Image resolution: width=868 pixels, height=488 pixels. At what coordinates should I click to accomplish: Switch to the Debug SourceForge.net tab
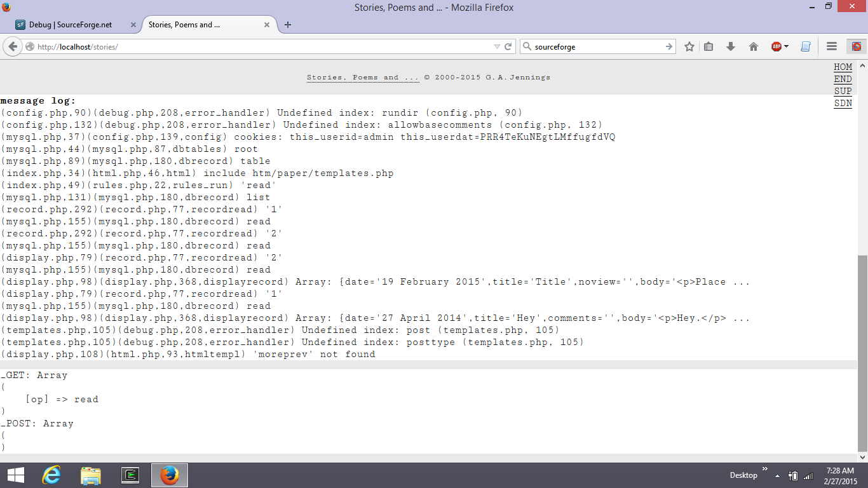(x=70, y=25)
